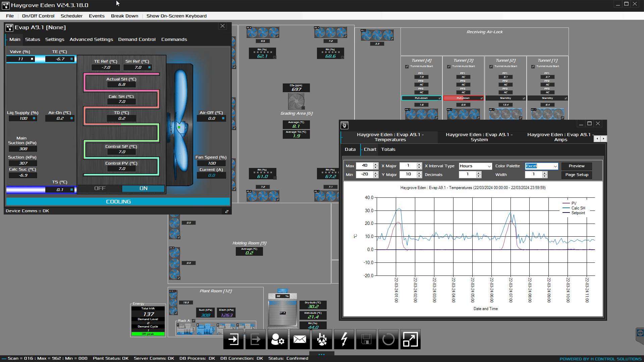Open the Evap A9.1 - System chart tab
644x362 pixels.
click(x=479, y=137)
